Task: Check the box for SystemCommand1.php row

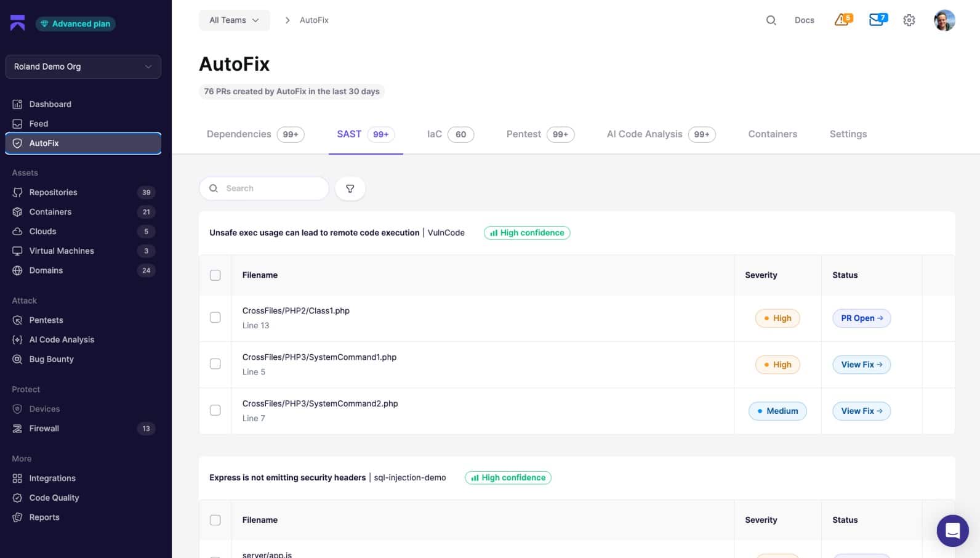Action: [215, 364]
